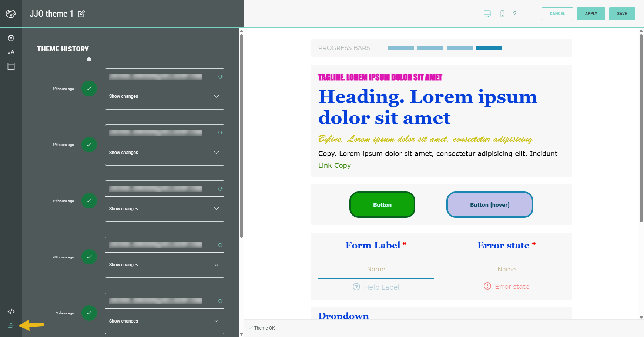Click the dark blue progress bar segment

tap(489, 48)
